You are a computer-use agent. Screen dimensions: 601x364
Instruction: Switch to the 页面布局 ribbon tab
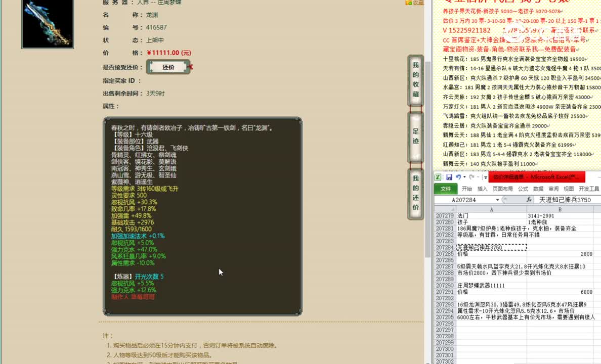point(502,189)
